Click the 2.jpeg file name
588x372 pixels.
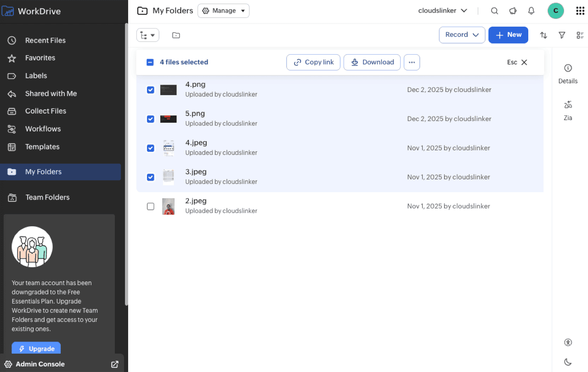(196, 201)
